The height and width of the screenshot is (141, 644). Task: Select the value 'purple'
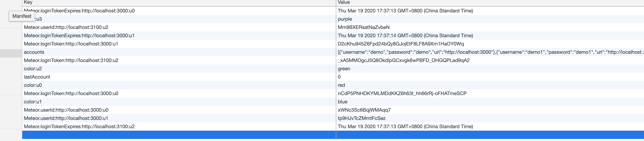point(345,19)
